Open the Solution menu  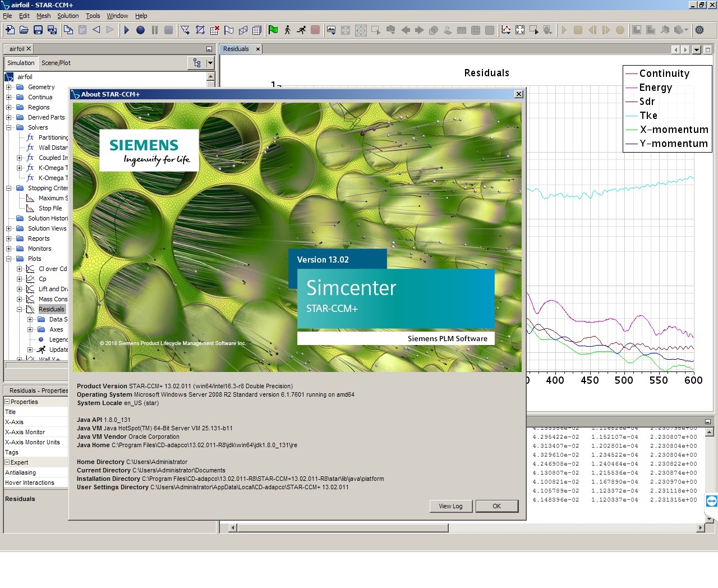tap(68, 16)
